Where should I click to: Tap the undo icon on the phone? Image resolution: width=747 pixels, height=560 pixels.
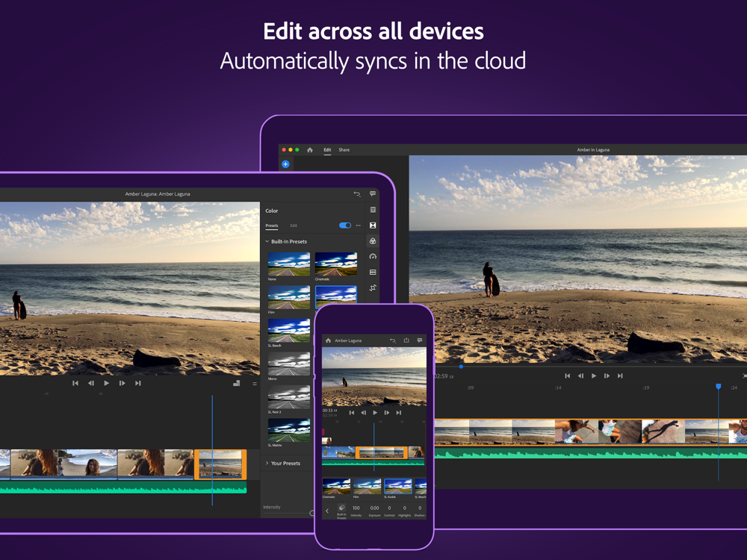(x=393, y=340)
